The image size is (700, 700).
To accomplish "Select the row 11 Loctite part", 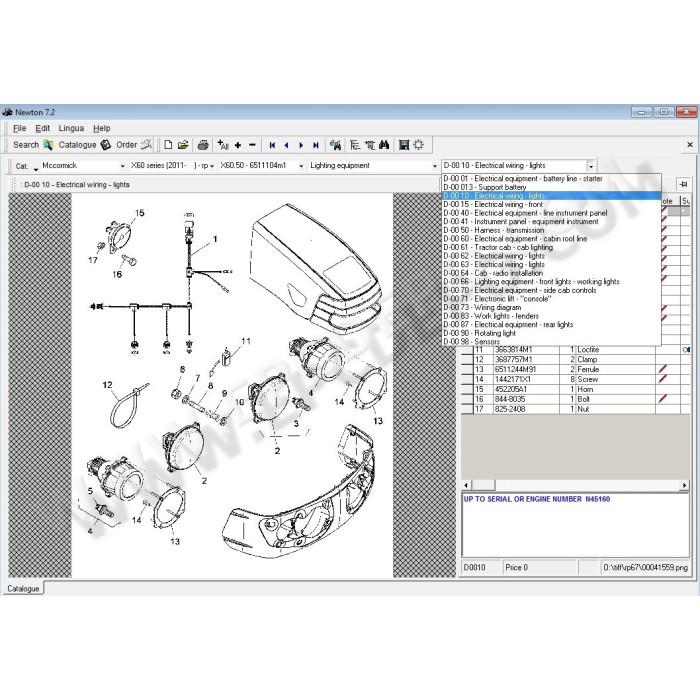I will point(576,350).
